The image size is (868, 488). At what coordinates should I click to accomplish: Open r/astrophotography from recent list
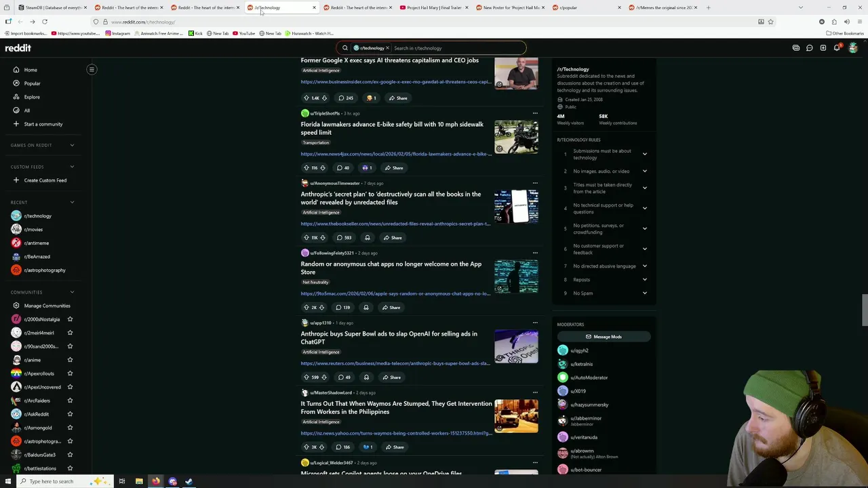pyautogui.click(x=45, y=270)
